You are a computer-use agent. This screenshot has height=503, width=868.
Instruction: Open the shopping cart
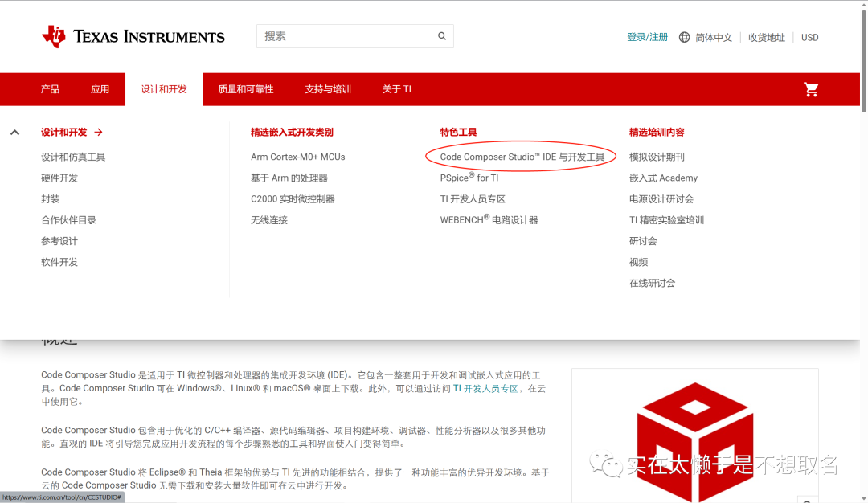(811, 89)
